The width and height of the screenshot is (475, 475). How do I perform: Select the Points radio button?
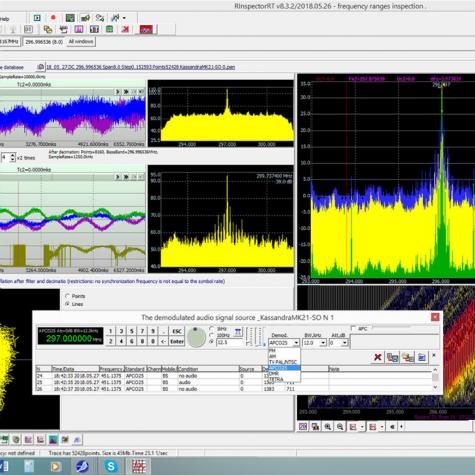pos(68,296)
